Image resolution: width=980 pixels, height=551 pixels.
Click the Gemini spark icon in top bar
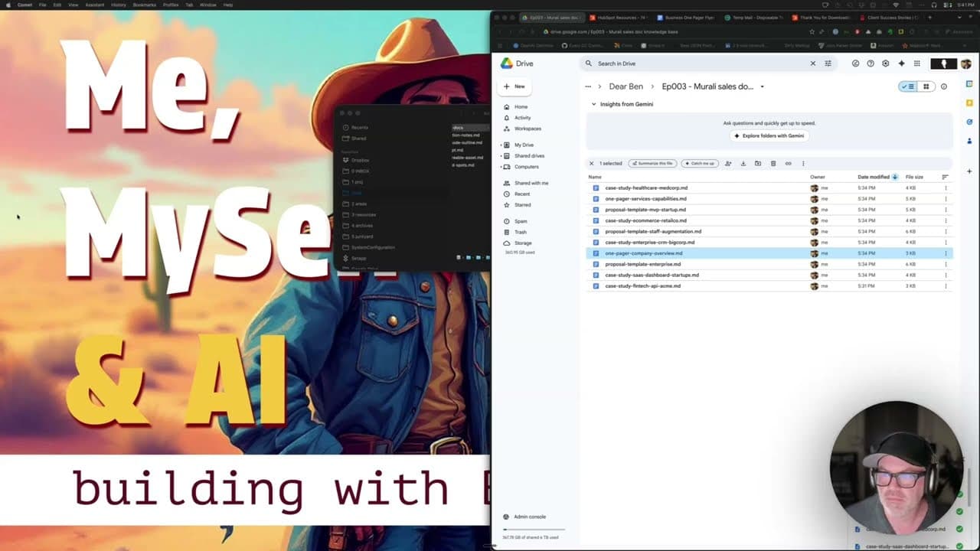902,64
